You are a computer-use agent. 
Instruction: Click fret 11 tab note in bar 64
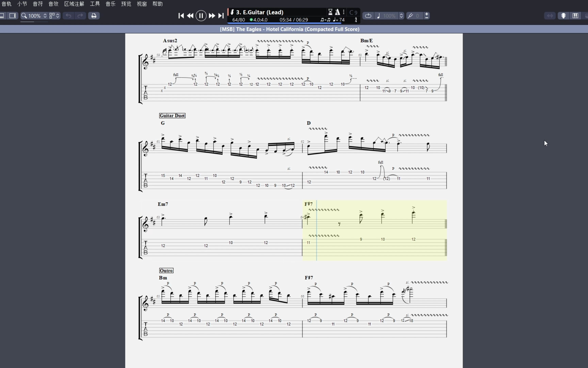(308, 243)
